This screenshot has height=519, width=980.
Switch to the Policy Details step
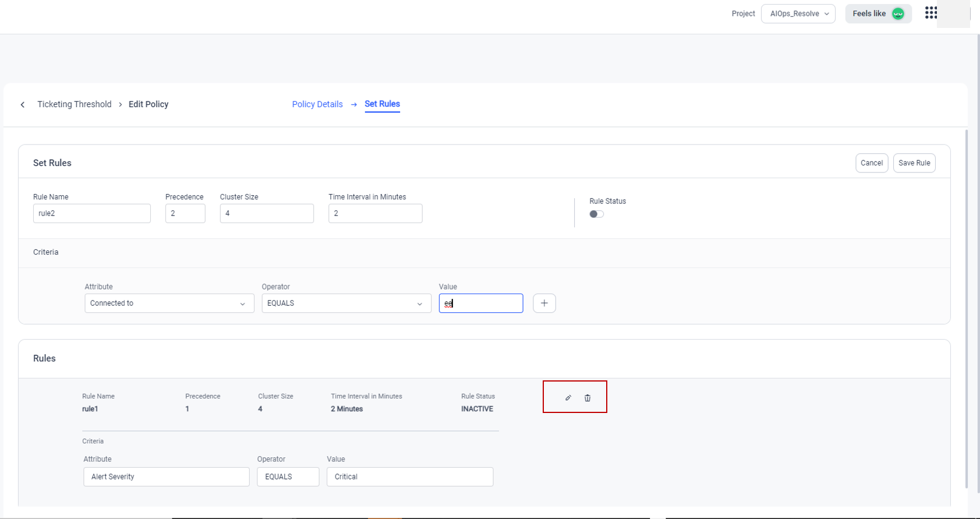pyautogui.click(x=317, y=104)
